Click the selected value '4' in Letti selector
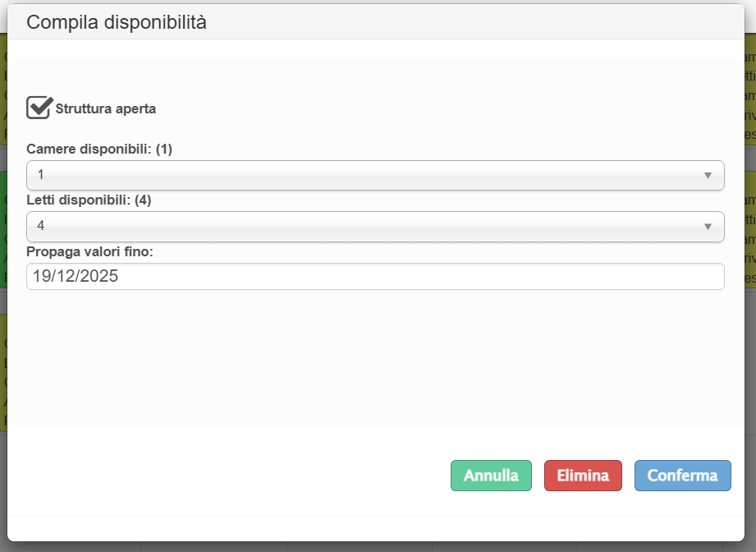Screen dimensions: 756x552 [41, 227]
